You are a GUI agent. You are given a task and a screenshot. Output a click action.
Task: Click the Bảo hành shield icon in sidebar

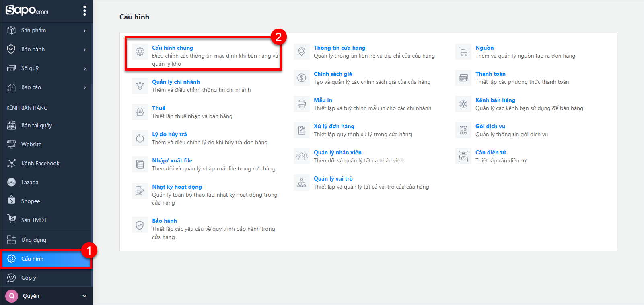tap(12, 49)
